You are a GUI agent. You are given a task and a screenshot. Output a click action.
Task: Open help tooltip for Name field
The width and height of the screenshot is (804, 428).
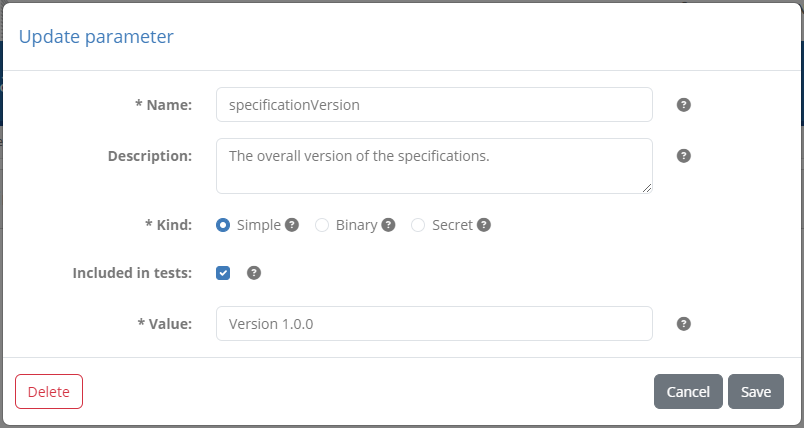click(x=684, y=105)
